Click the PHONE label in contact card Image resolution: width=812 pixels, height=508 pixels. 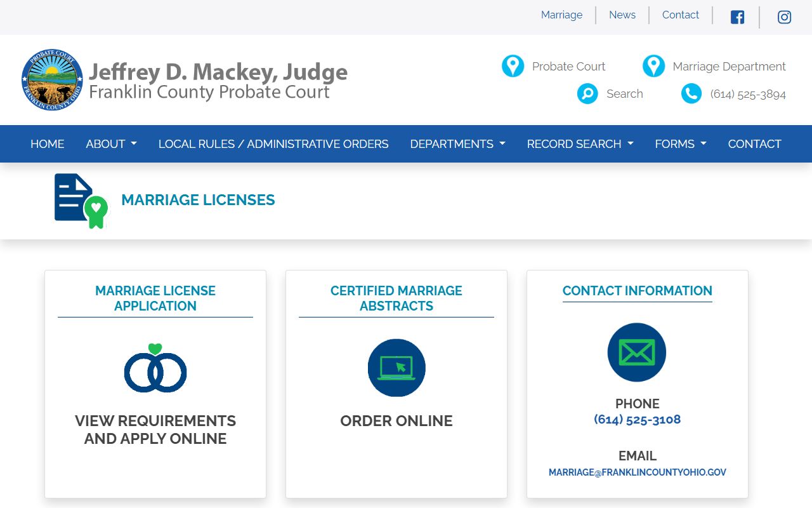click(x=637, y=404)
